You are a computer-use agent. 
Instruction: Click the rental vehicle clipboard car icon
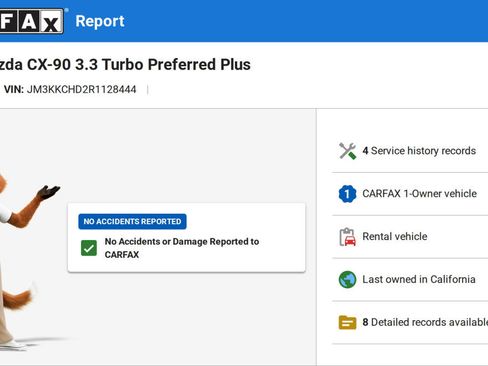tap(347, 237)
